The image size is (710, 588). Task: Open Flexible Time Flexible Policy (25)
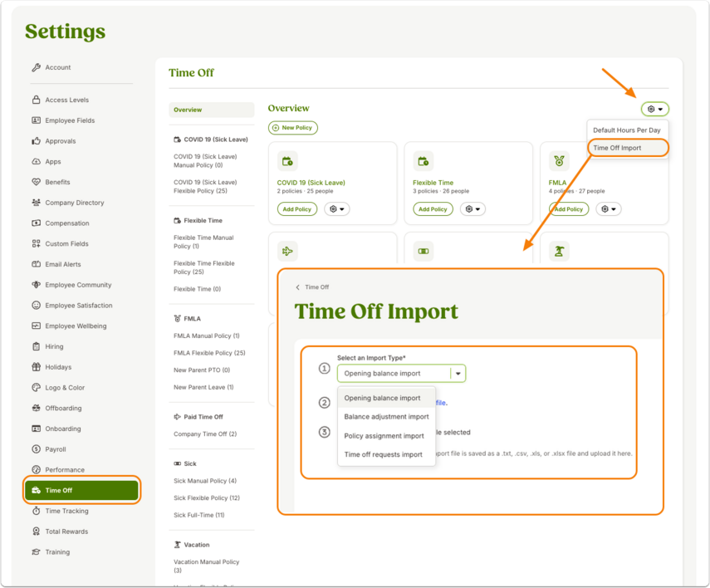(204, 267)
